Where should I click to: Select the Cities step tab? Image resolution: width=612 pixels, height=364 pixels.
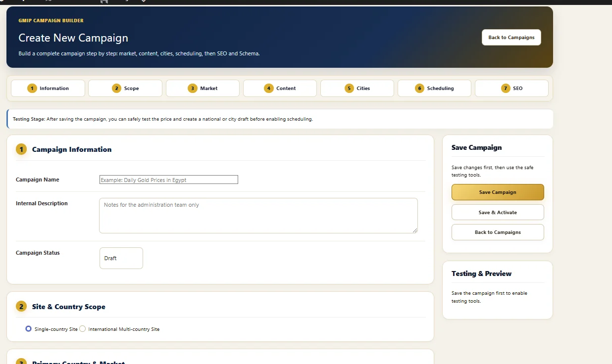(x=357, y=89)
